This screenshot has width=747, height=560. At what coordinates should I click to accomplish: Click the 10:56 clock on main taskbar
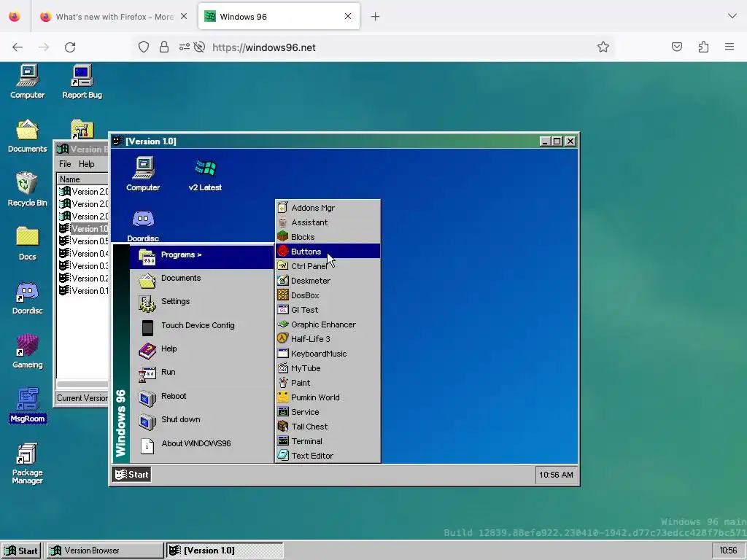(728, 551)
